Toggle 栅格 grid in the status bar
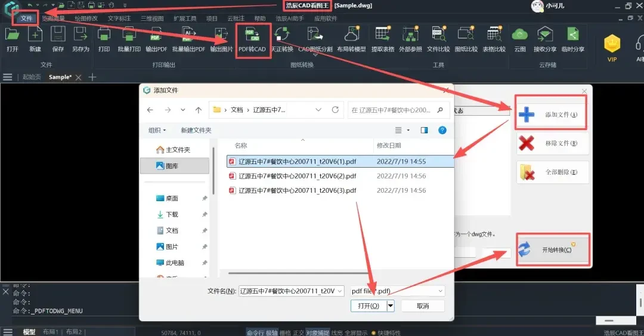This screenshot has width=644, height=336. (x=285, y=332)
